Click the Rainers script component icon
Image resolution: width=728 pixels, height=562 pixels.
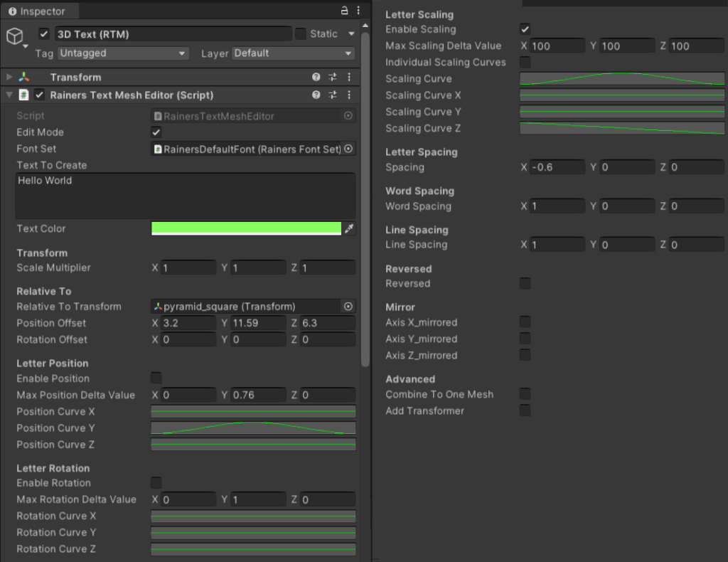(x=23, y=95)
